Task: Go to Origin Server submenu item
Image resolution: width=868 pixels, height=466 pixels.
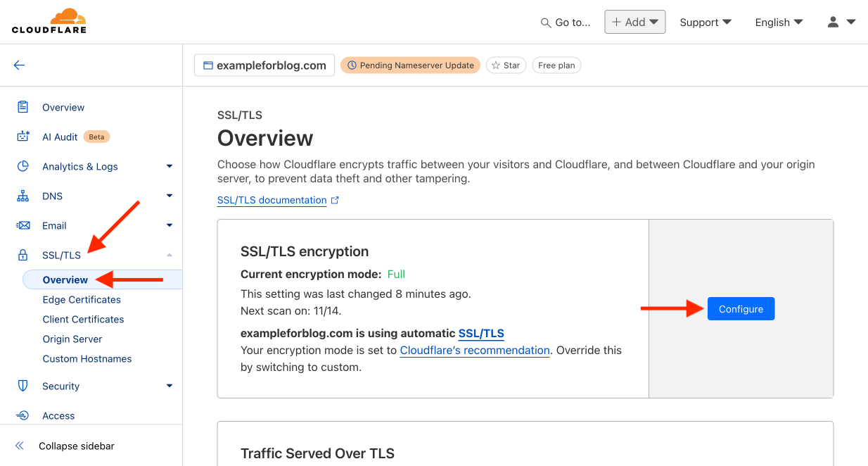Action: point(72,339)
